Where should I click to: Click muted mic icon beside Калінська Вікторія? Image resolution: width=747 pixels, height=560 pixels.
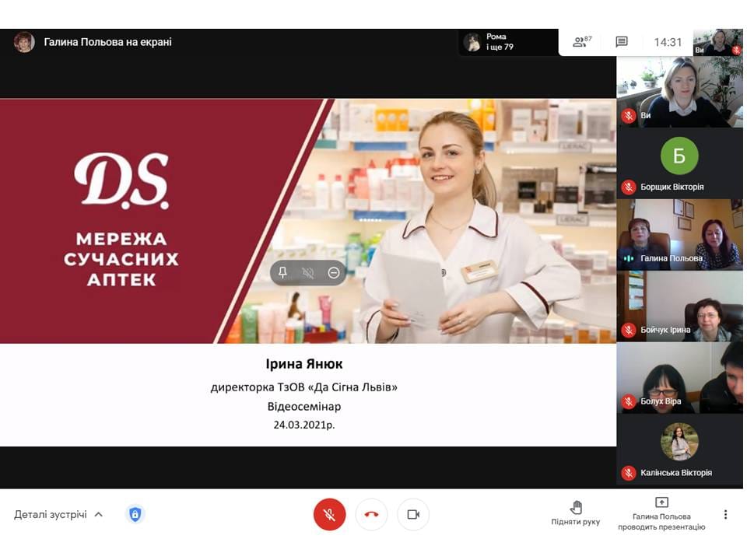629,473
